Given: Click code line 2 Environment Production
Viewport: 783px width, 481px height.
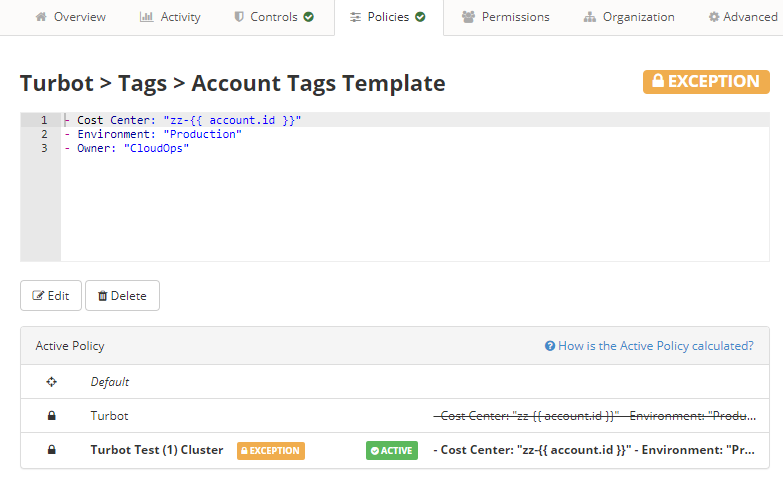Looking at the screenshot, I should tap(153, 134).
